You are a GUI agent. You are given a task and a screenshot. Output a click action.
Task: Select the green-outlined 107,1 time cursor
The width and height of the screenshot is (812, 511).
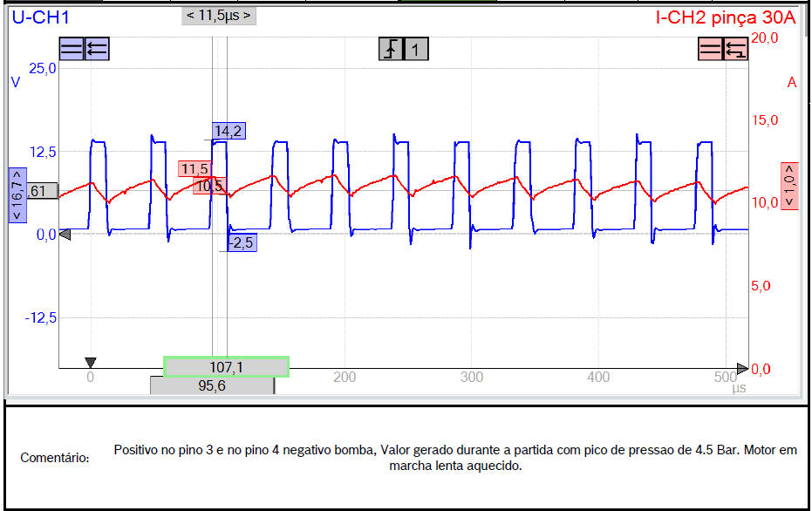pos(226,367)
